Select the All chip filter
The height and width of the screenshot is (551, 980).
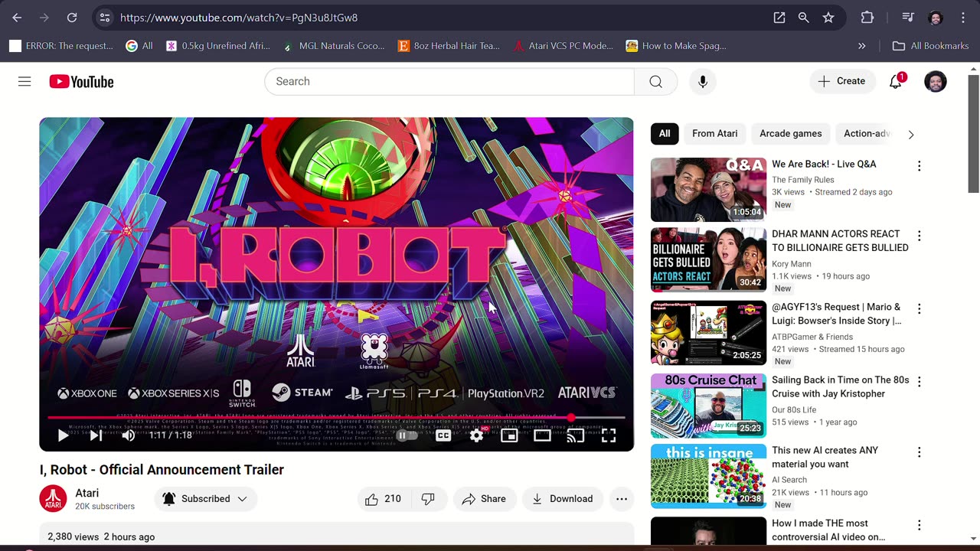[665, 134]
